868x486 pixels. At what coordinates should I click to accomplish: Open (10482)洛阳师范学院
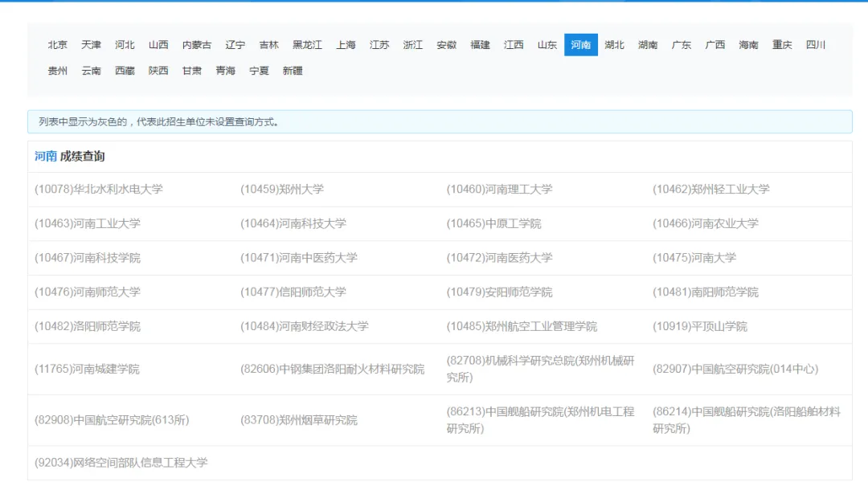coord(88,327)
